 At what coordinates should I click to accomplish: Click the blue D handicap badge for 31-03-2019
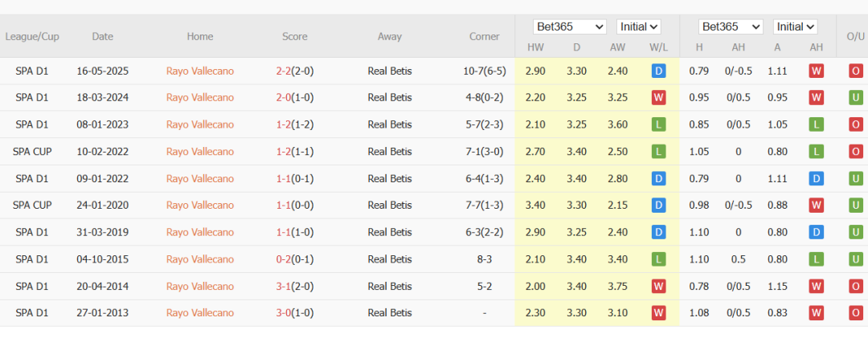[817, 232]
